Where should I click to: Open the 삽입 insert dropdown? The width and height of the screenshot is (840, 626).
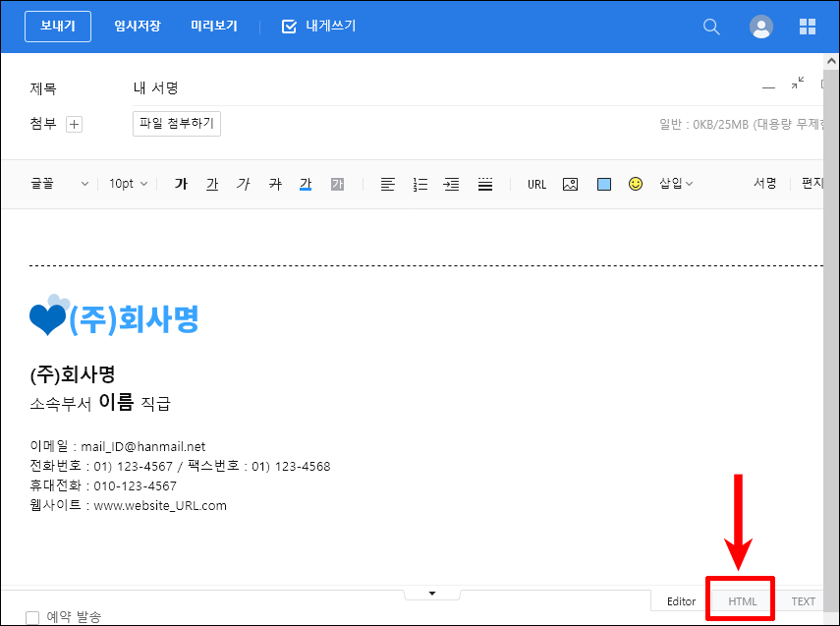[677, 184]
